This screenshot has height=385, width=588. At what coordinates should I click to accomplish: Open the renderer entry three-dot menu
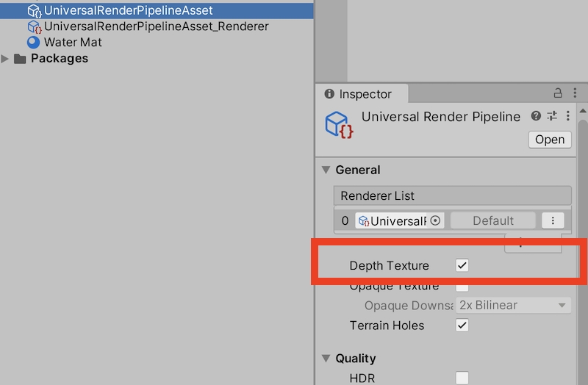pos(553,221)
